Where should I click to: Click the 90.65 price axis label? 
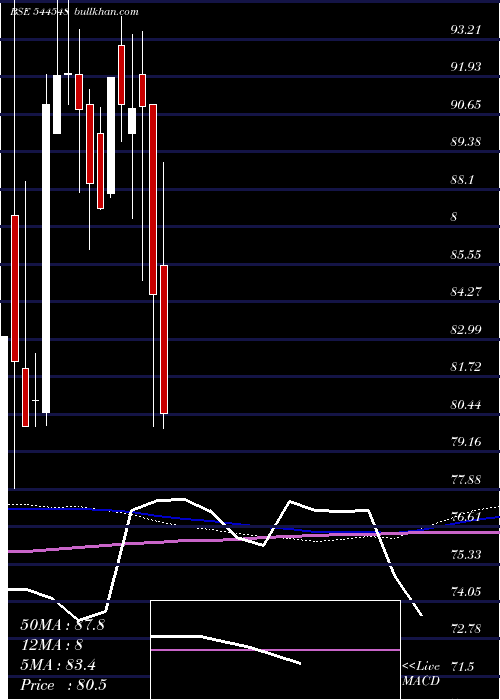(x=467, y=105)
